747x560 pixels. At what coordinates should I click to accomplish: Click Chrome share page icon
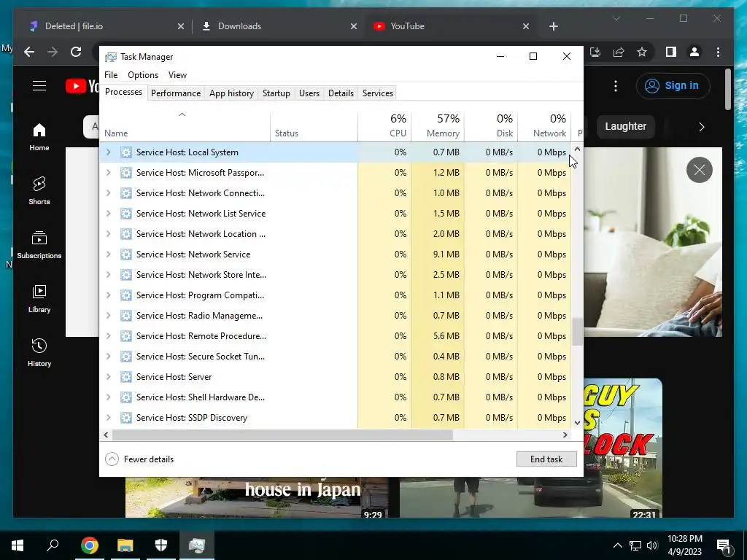[x=619, y=52]
